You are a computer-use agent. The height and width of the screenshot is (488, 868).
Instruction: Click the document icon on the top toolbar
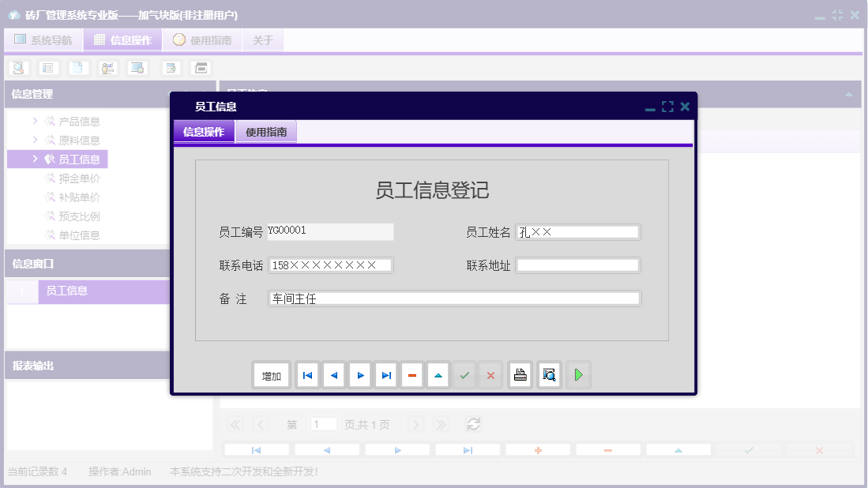point(77,67)
